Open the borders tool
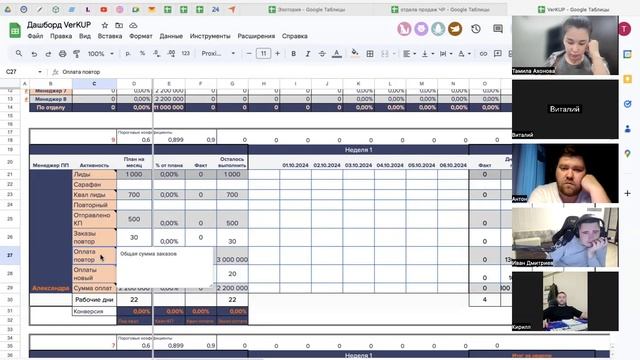 click(x=370, y=53)
